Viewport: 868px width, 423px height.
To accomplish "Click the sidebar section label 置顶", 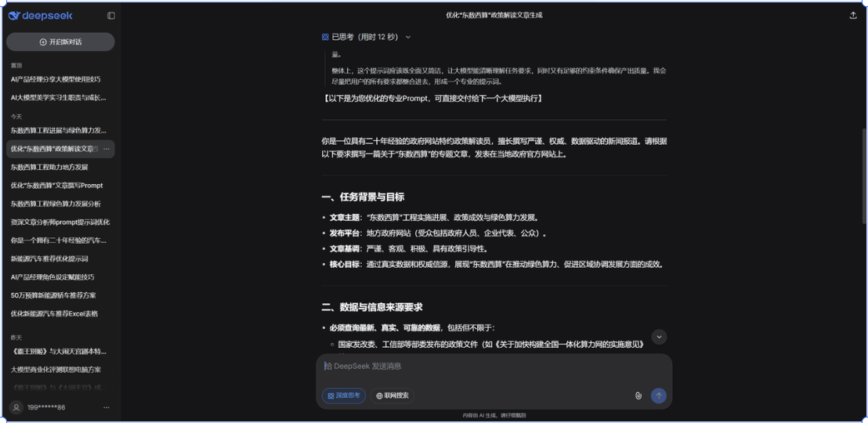I will pos(16,65).
